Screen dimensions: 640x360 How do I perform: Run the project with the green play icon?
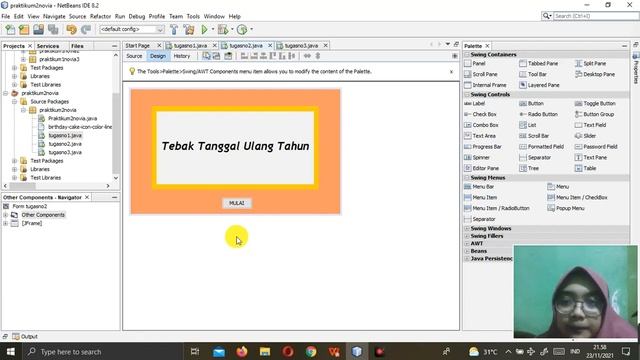point(204,29)
